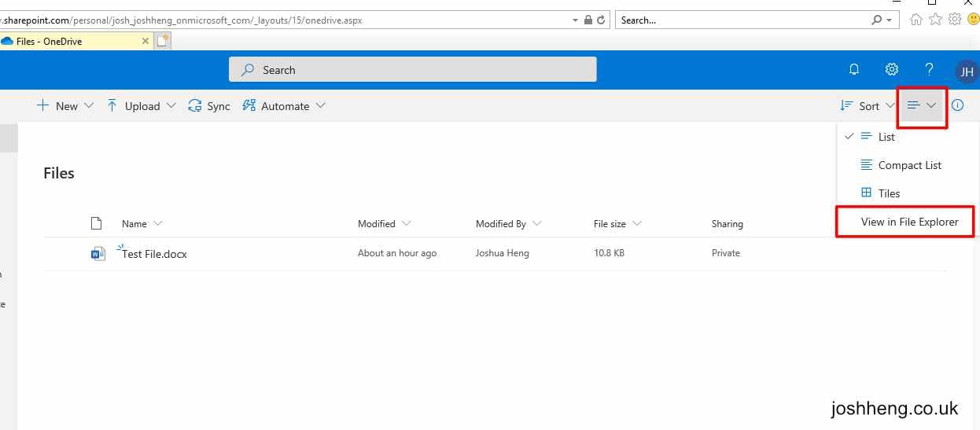
Task: Open the settings gear in OneDrive header
Action: [892, 70]
